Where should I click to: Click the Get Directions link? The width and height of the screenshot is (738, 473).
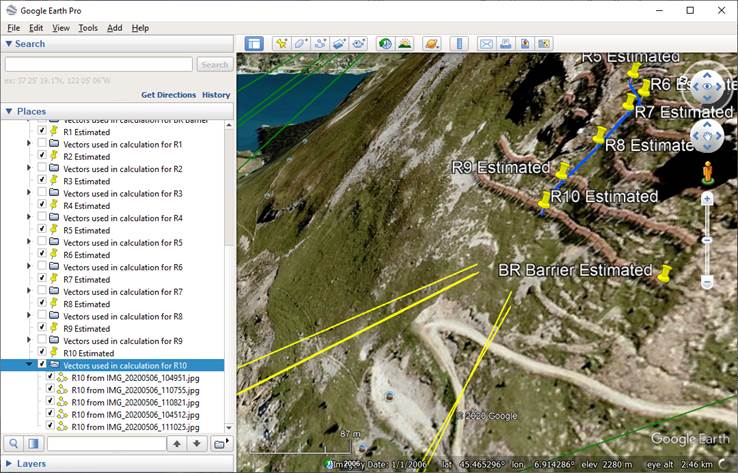[168, 95]
